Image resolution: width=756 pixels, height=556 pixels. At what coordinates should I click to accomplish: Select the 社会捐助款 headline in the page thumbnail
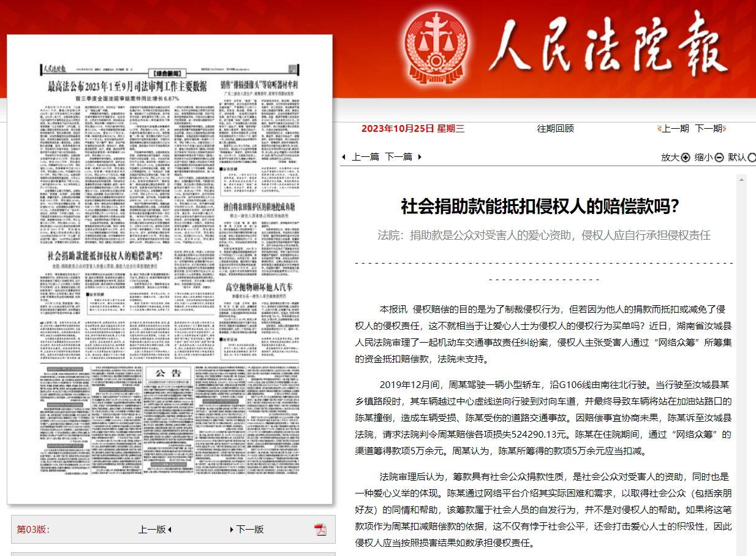[105, 256]
